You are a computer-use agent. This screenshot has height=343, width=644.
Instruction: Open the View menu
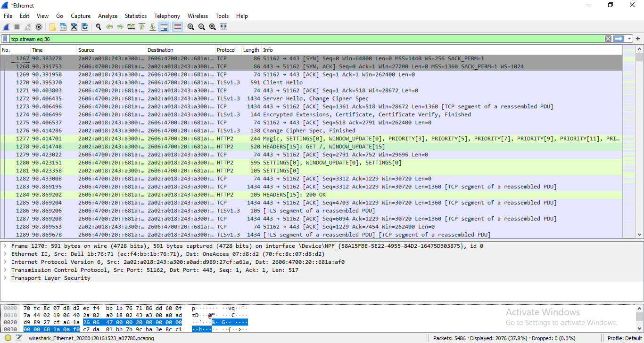pyautogui.click(x=42, y=16)
